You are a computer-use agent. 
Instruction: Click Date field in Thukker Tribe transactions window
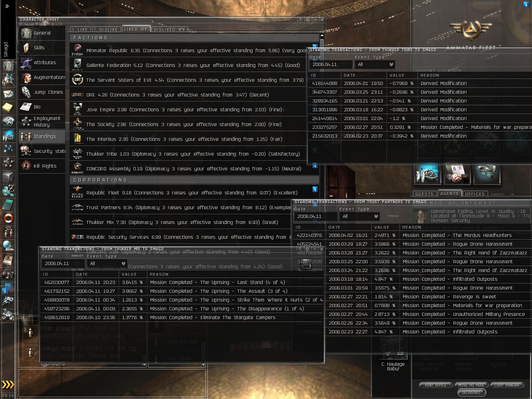pyautogui.click(x=331, y=65)
